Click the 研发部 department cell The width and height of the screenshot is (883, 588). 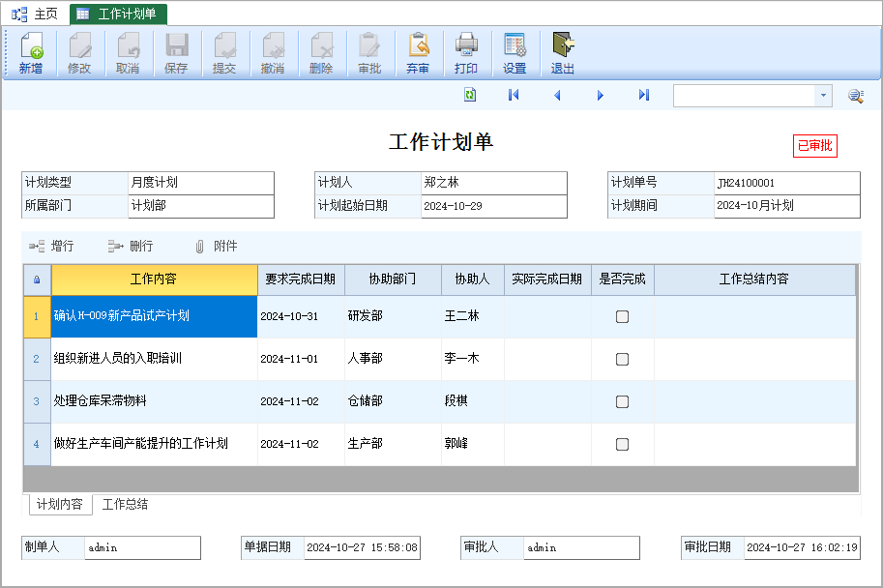[x=393, y=316]
